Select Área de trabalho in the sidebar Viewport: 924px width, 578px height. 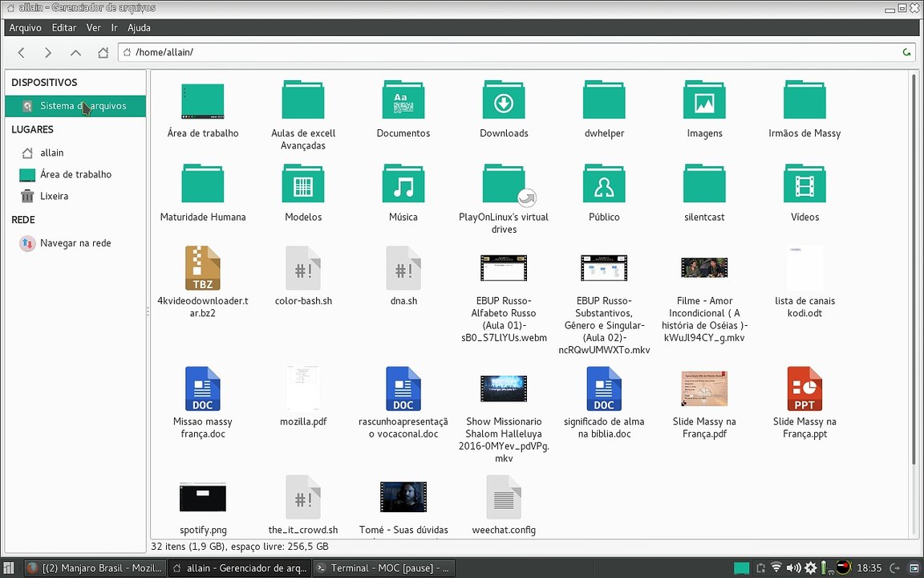tap(75, 174)
